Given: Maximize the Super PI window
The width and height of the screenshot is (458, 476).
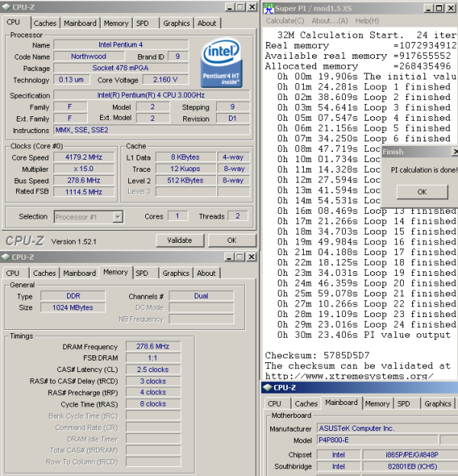Looking at the screenshot, I should coord(439,8).
